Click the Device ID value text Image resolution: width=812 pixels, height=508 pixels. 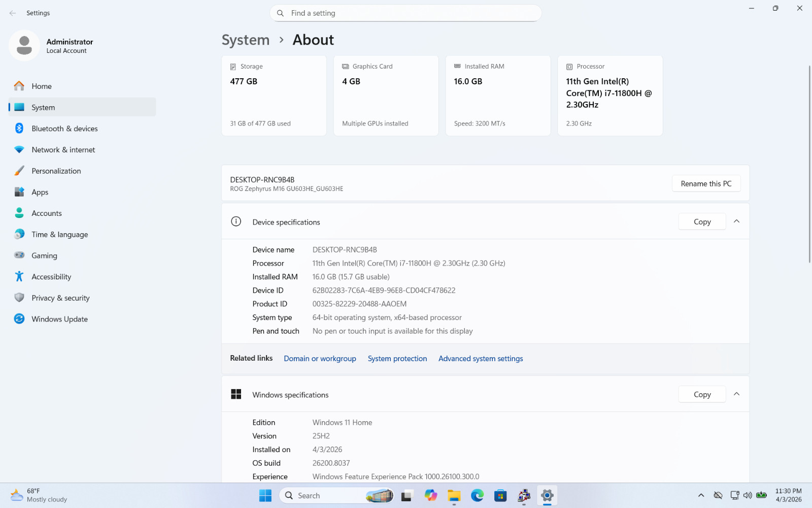(x=384, y=291)
